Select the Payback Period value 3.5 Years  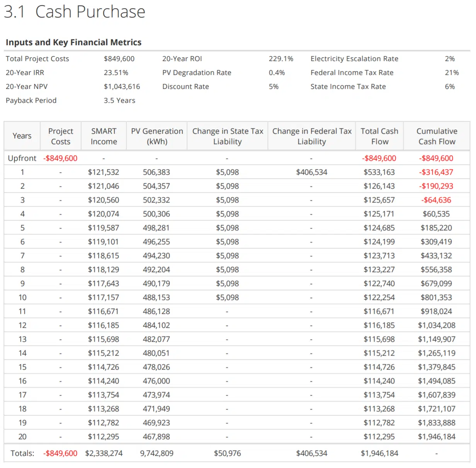pyautogui.click(x=119, y=100)
